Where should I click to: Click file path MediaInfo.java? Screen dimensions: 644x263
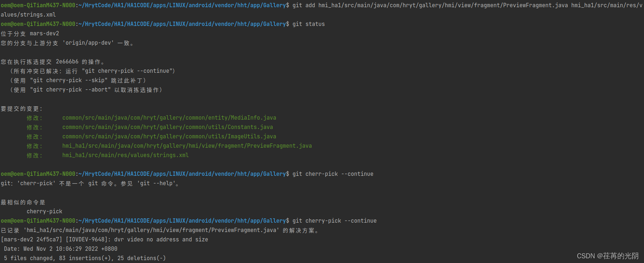pos(169,118)
